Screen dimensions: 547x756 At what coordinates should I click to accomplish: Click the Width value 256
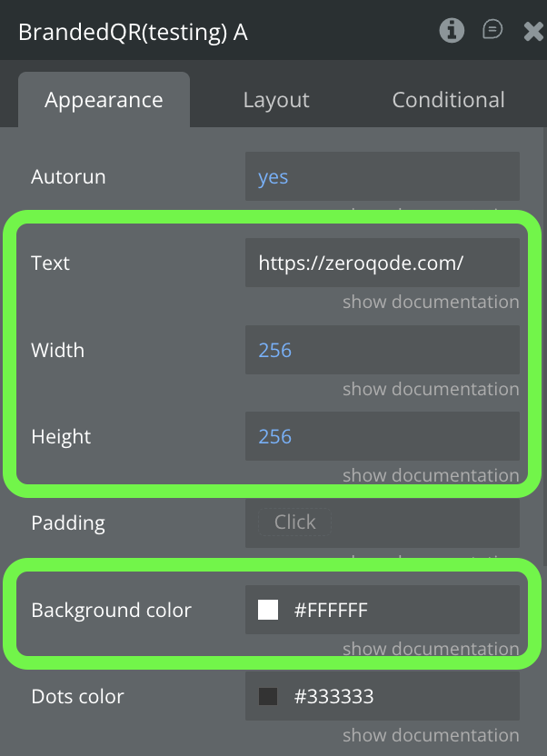382,350
